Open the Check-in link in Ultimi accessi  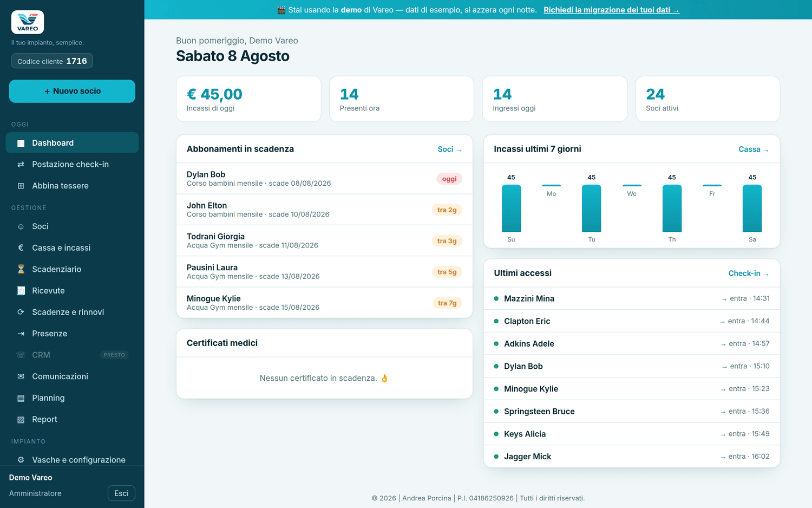click(749, 273)
